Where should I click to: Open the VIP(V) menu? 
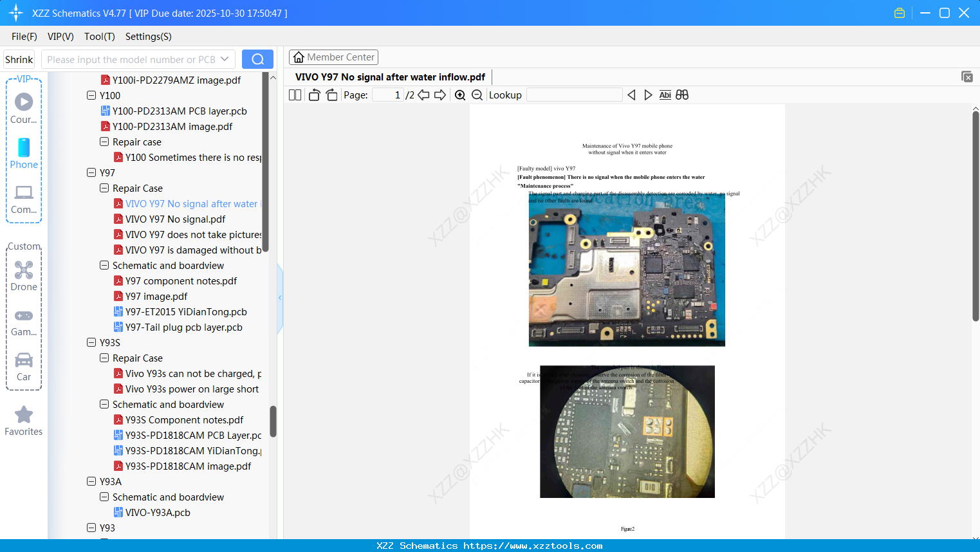coord(60,37)
